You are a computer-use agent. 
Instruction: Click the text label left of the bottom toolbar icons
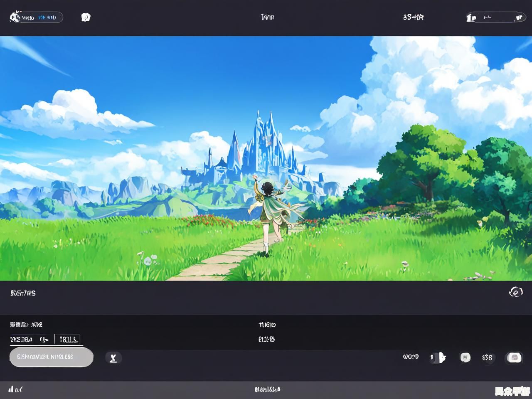[x=411, y=357]
